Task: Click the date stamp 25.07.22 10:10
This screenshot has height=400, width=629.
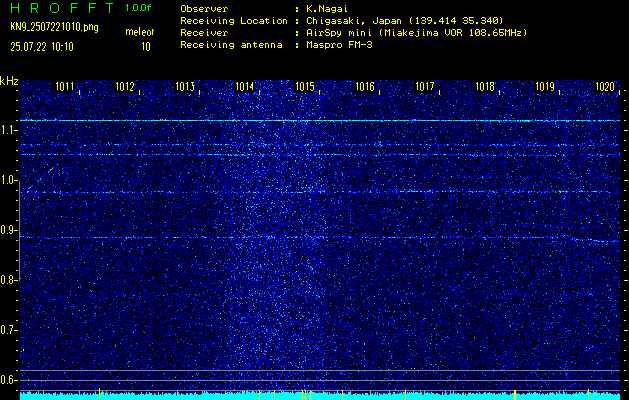Action: click(42, 47)
